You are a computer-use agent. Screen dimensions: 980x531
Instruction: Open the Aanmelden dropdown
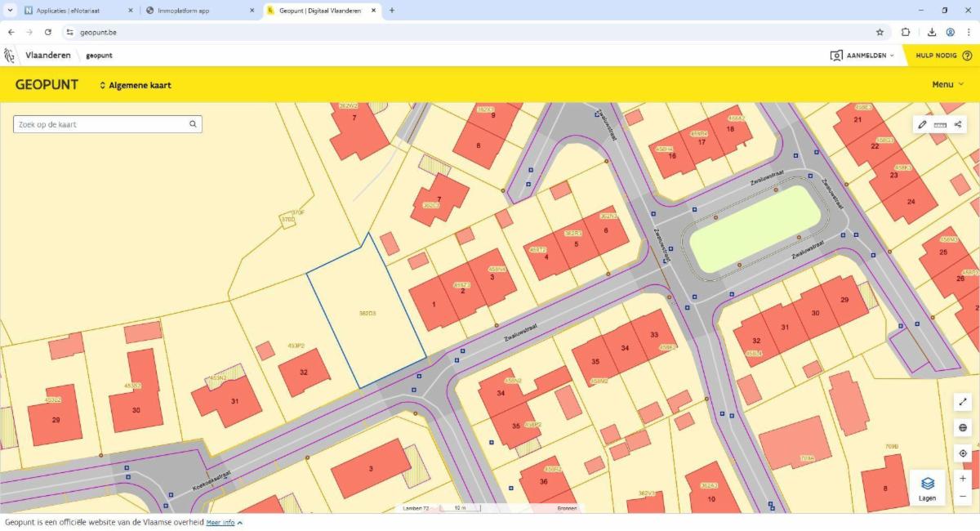click(862, 56)
